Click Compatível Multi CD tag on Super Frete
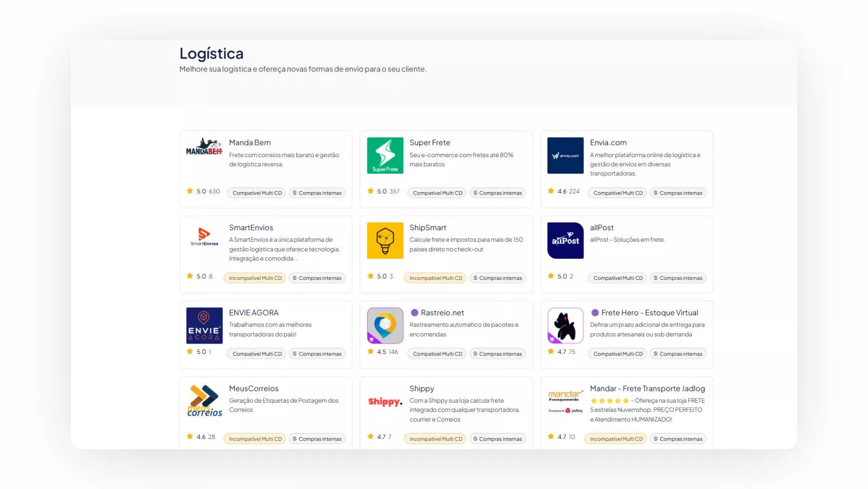The height and width of the screenshot is (489, 868). pos(438,193)
